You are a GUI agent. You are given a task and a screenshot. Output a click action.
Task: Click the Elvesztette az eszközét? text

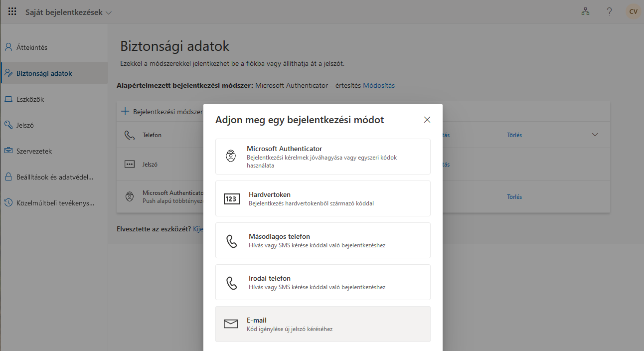(x=154, y=229)
